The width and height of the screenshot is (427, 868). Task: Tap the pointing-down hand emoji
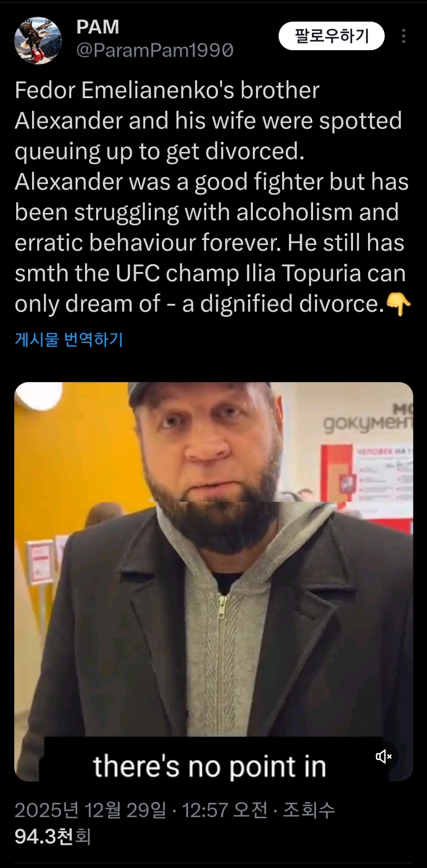pos(399,304)
